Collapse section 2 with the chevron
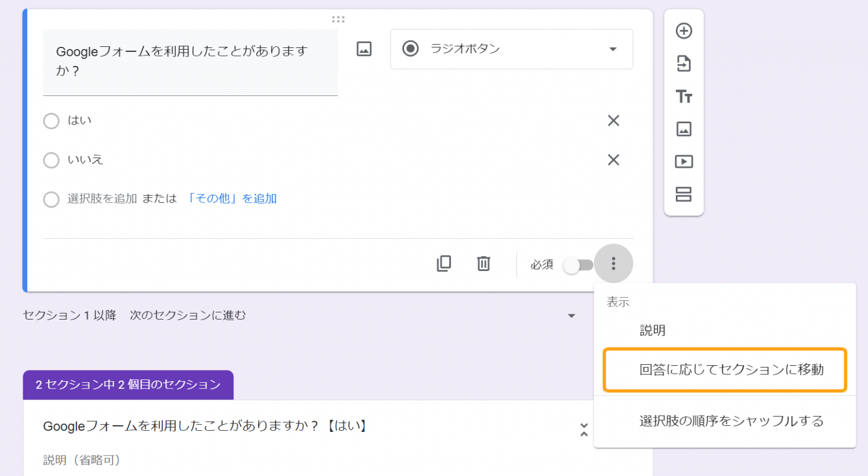Image resolution: width=868 pixels, height=476 pixels. pos(584,431)
